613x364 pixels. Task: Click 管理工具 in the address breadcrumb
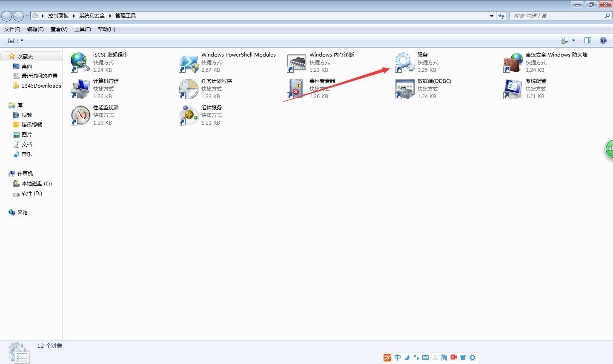click(126, 16)
